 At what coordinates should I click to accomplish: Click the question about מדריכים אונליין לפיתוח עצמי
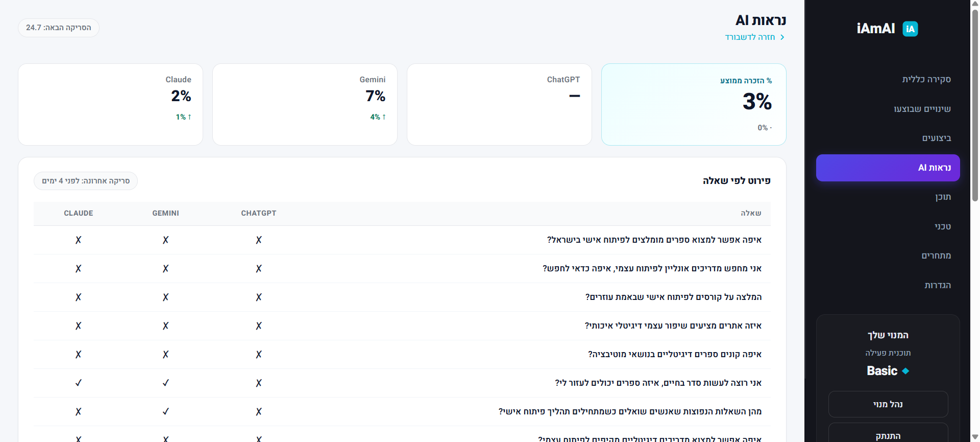coord(652,268)
